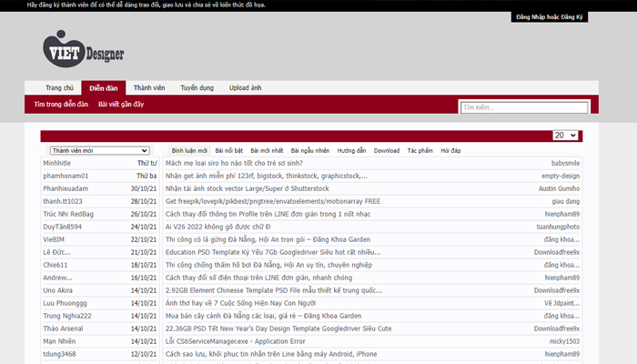
Task: Open the Trang chủ tab
Action: pos(59,88)
